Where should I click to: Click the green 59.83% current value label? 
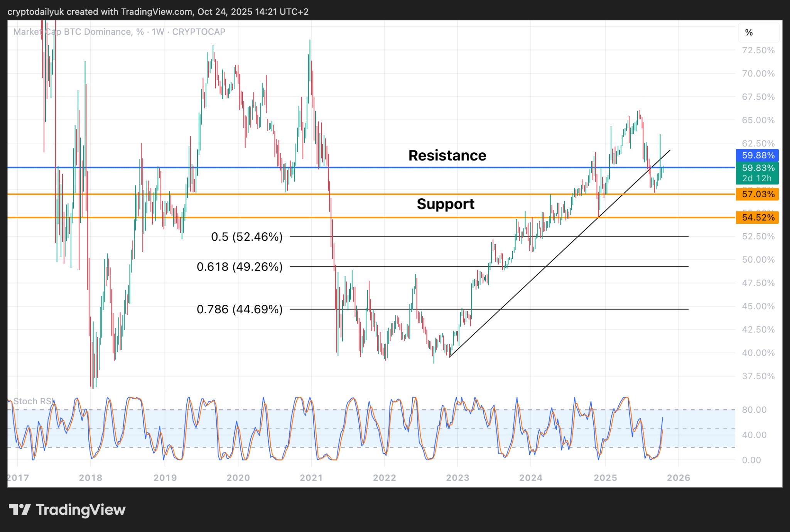coord(758,168)
